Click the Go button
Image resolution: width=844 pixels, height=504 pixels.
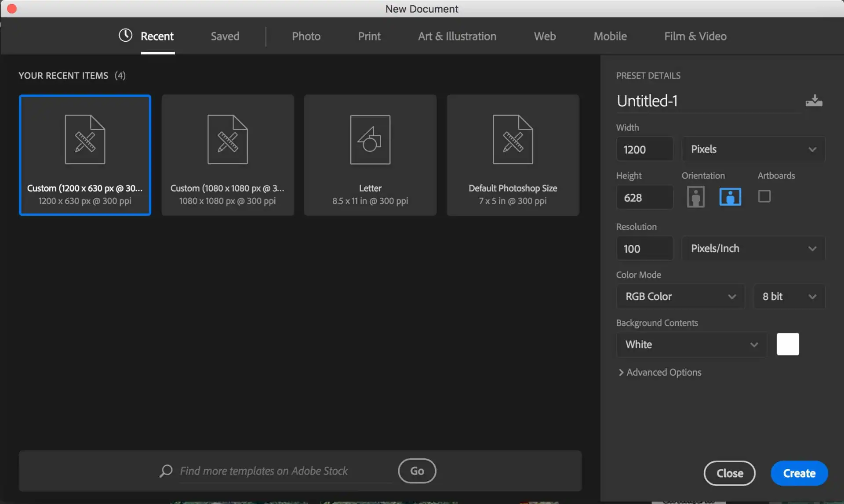(x=417, y=471)
